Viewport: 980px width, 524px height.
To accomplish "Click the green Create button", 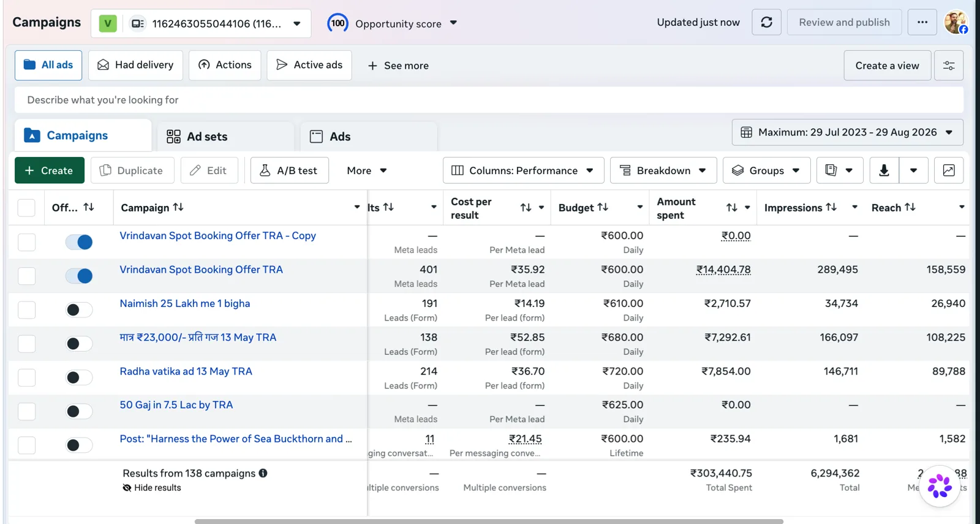I will point(50,170).
